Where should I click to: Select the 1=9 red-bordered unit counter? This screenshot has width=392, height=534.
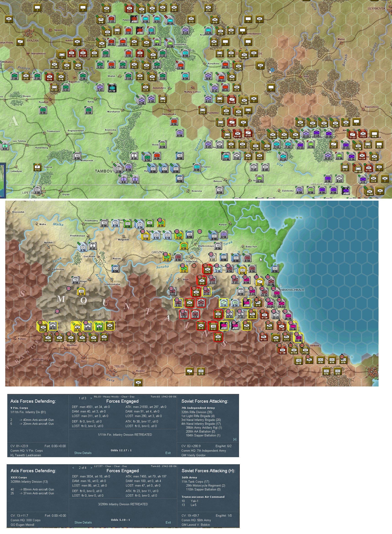tap(196, 292)
